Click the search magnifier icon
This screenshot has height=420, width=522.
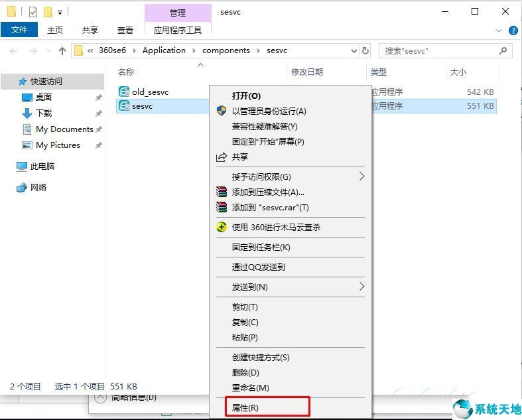pos(503,50)
